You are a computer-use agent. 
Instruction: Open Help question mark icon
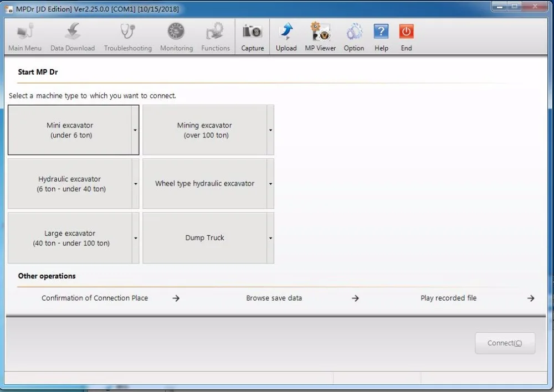[x=381, y=37]
